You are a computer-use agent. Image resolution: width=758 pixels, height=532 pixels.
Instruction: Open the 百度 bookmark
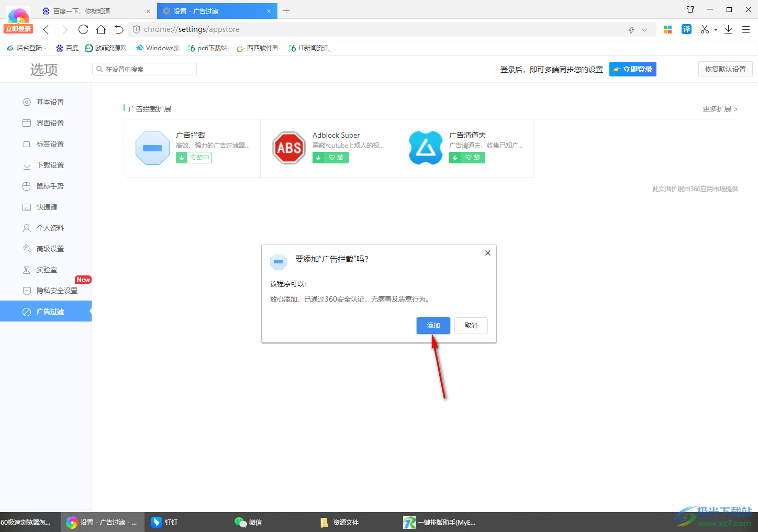click(x=67, y=48)
